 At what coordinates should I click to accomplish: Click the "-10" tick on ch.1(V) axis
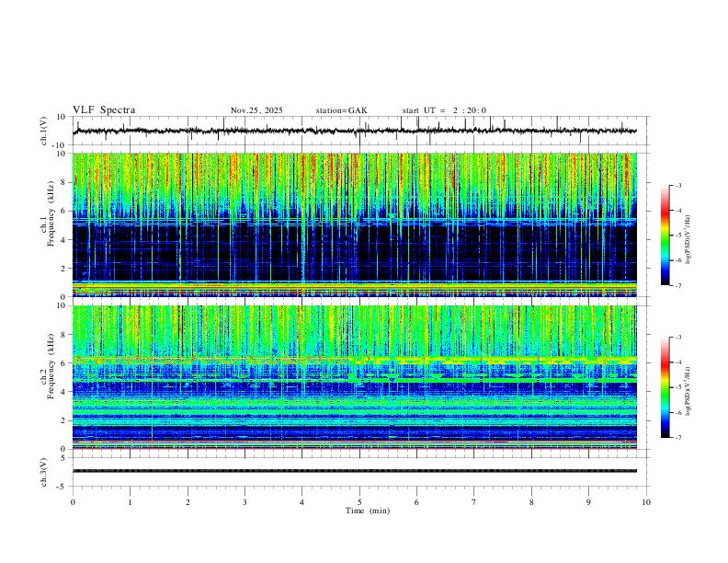coord(60,145)
